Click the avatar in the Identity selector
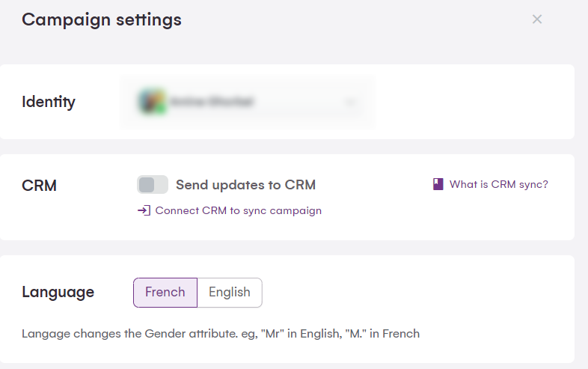This screenshot has height=369, width=588. point(152,101)
